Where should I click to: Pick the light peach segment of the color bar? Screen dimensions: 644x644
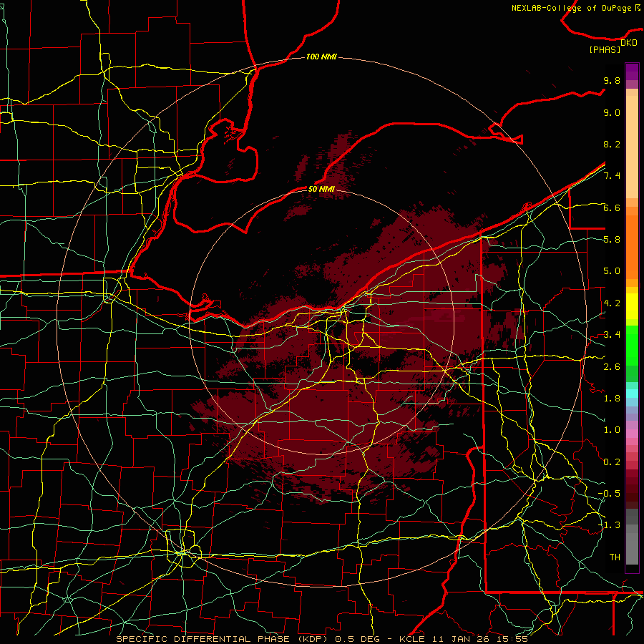tap(632, 148)
